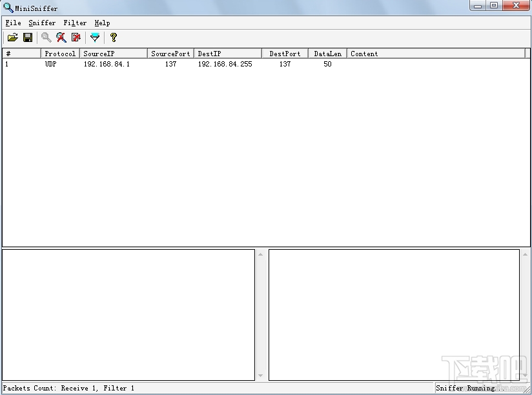Maximize the MiniSniffer window
The height and width of the screenshot is (395, 532).
pyautogui.click(x=494, y=5)
